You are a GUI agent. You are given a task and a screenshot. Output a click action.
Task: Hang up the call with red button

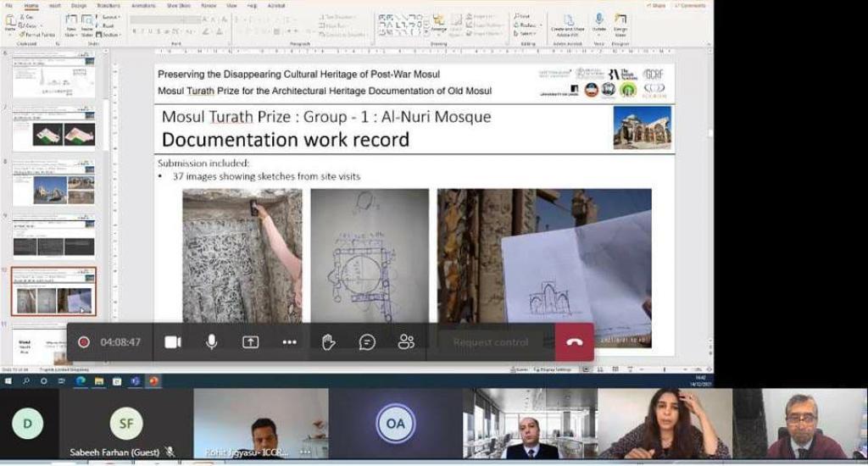[x=575, y=342]
